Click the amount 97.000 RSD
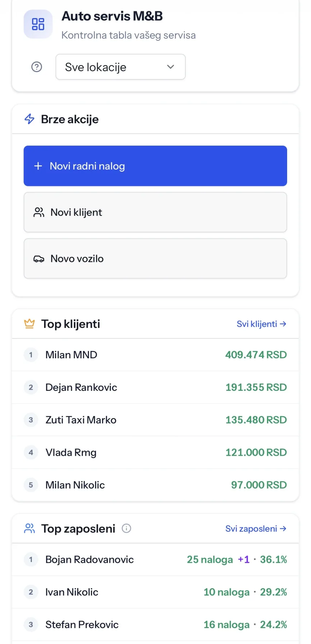The height and width of the screenshot is (644, 311). (x=259, y=485)
